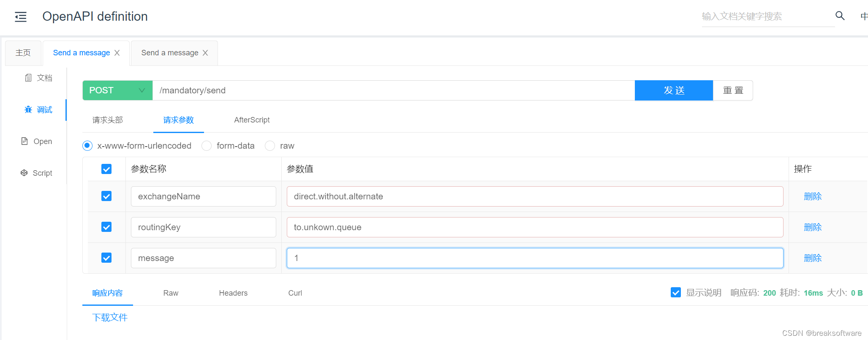Collapse the sidebar with the menu fold icon
The width and height of the screenshot is (868, 340).
tap(20, 17)
